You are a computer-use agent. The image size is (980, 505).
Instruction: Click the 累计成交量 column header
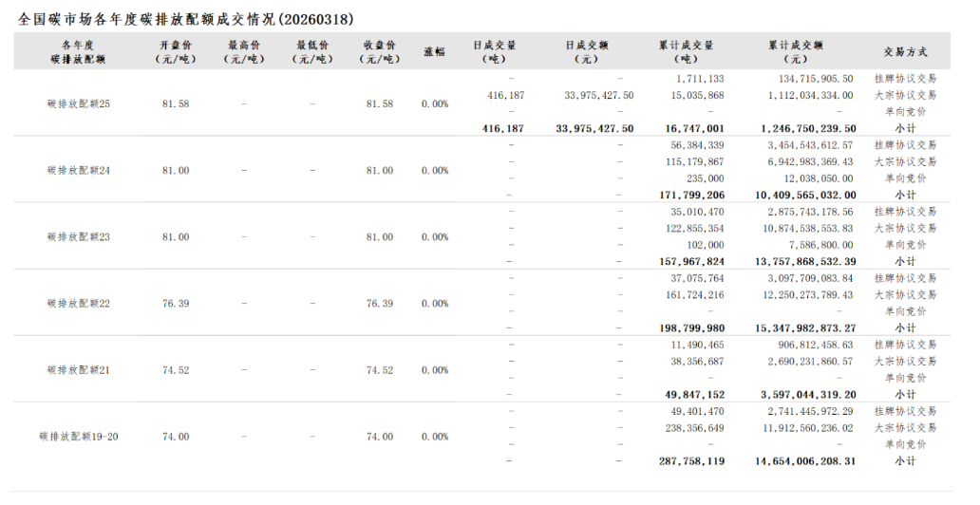[686, 51]
